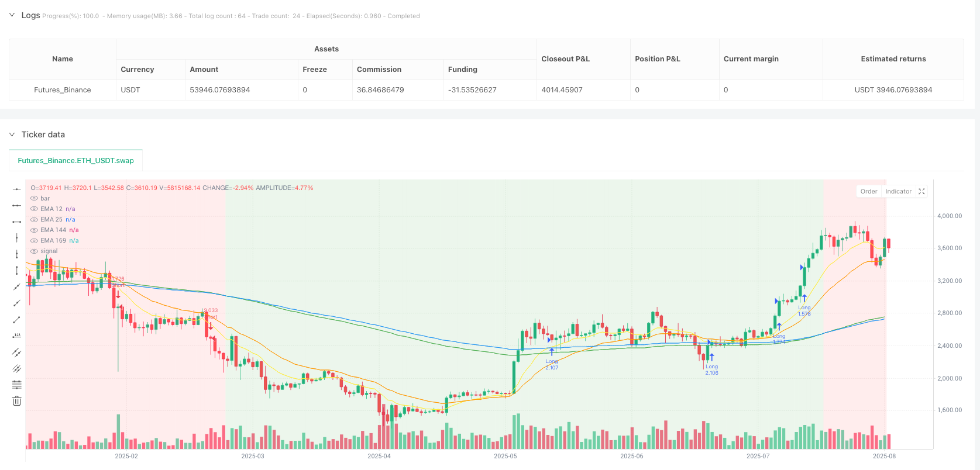Select the Fibonacci retracement lines tool
The width and height of the screenshot is (980, 470).
pyautogui.click(x=17, y=385)
